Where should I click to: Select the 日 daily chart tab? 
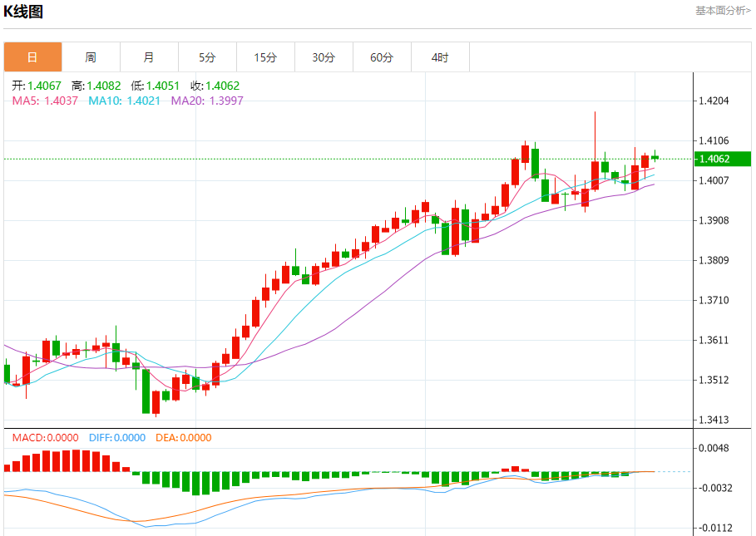tap(32, 57)
